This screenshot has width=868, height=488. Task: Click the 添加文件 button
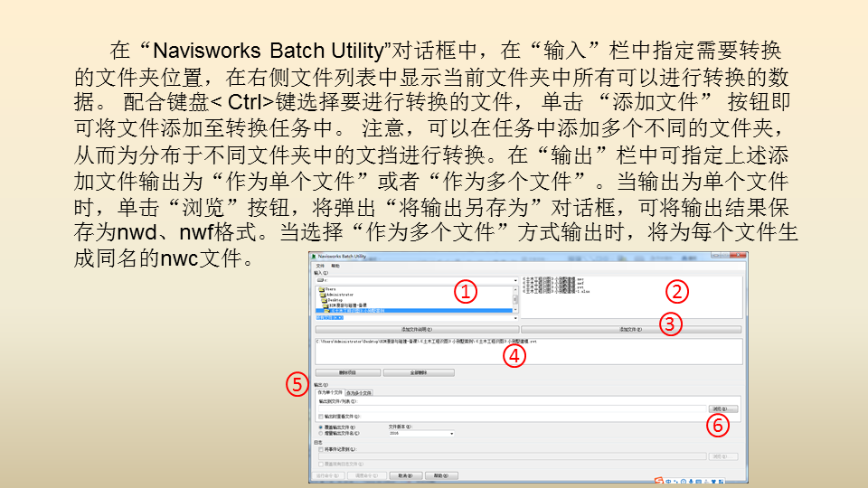(x=631, y=329)
